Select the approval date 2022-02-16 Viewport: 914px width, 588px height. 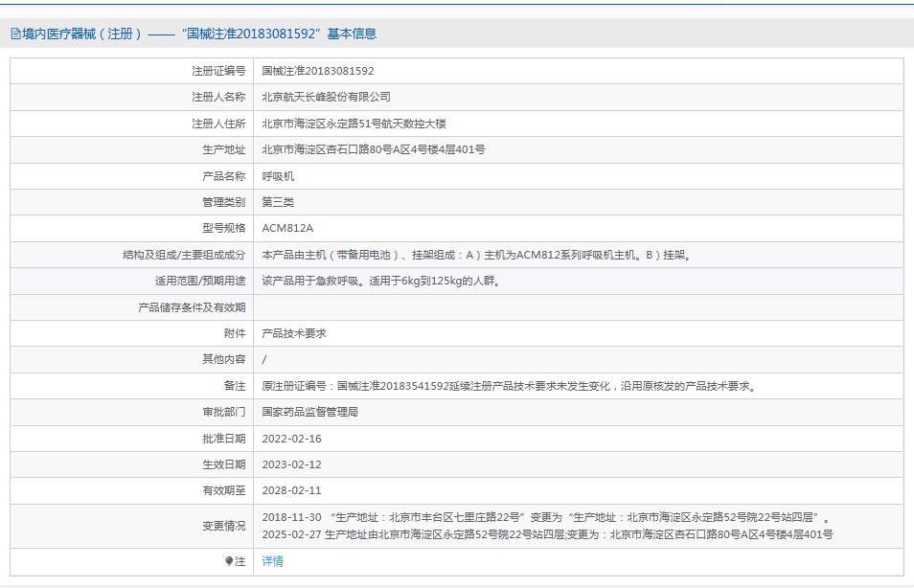pos(293,439)
